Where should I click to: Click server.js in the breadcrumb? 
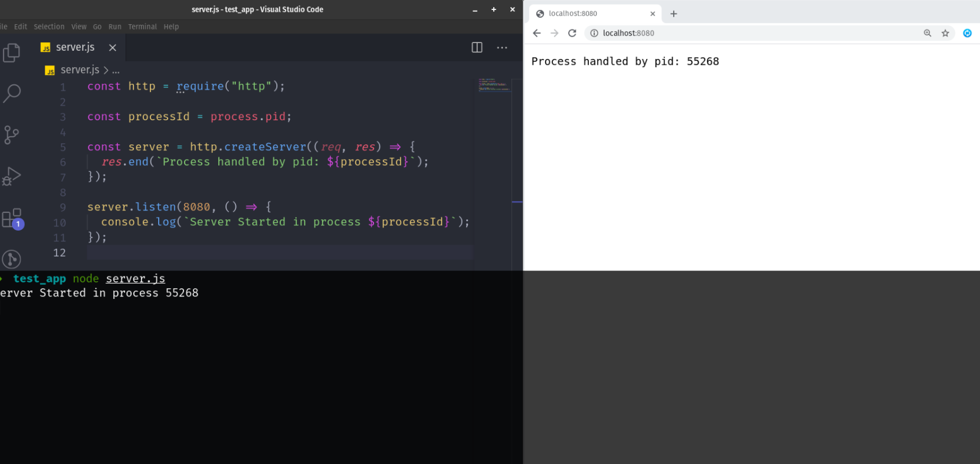80,70
